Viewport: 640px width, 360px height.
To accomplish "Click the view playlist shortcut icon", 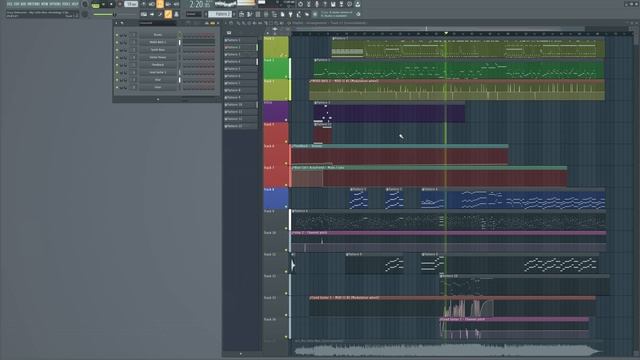I will click(241, 14).
